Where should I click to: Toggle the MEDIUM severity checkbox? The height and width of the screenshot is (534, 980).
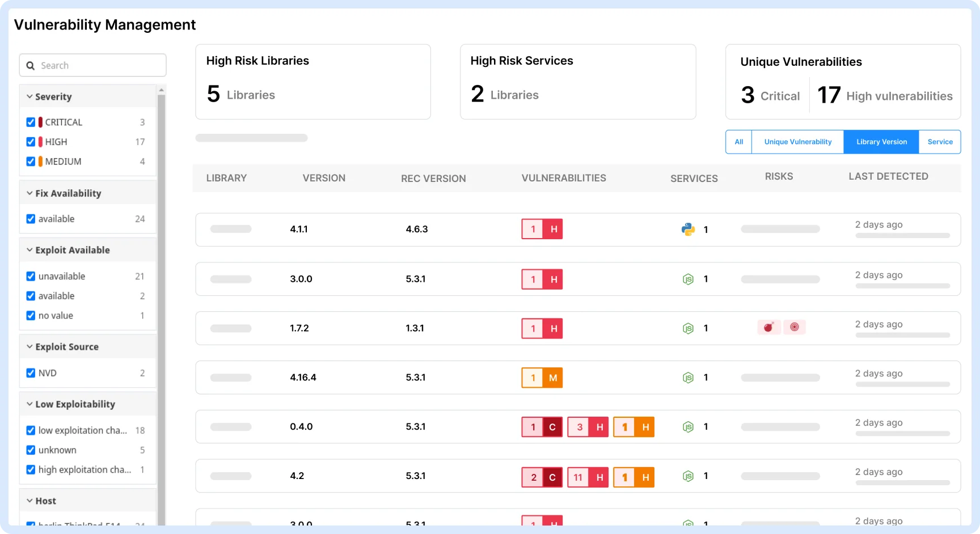[31, 162]
